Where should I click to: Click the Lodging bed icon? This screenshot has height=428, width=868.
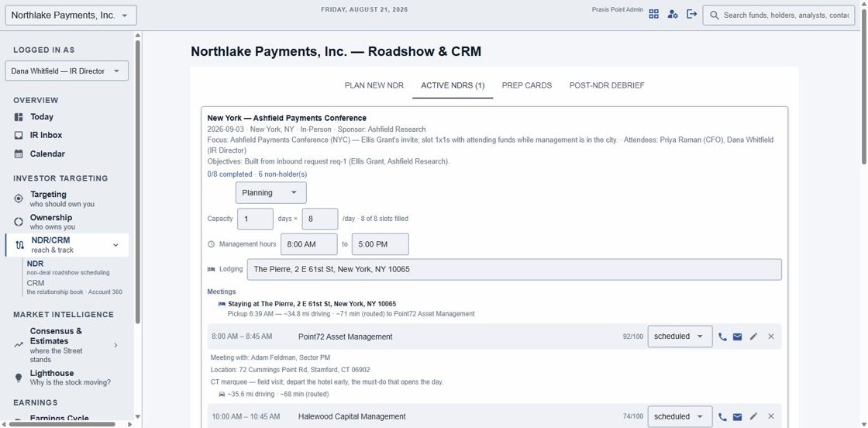click(x=211, y=269)
